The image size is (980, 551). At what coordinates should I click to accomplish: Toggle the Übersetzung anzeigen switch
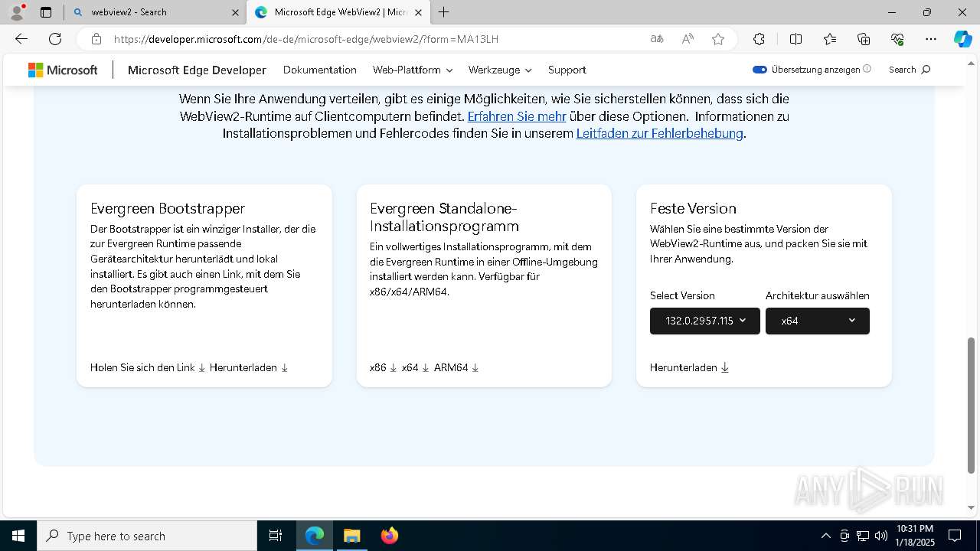759,70
